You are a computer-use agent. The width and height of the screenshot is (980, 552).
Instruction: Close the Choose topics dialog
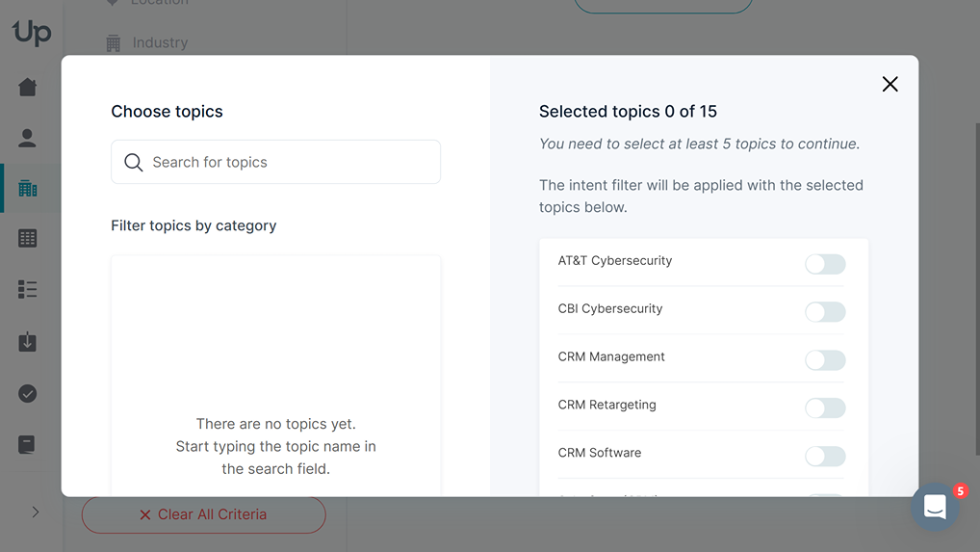pos(890,85)
